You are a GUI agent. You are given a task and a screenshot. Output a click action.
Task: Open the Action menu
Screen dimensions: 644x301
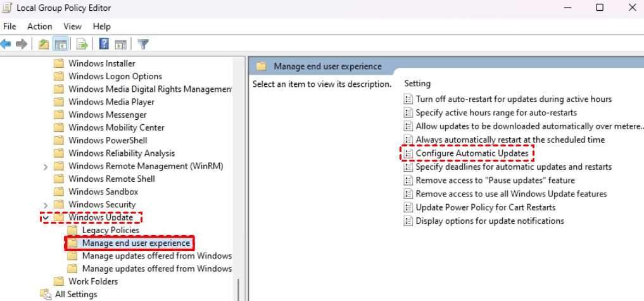click(39, 26)
